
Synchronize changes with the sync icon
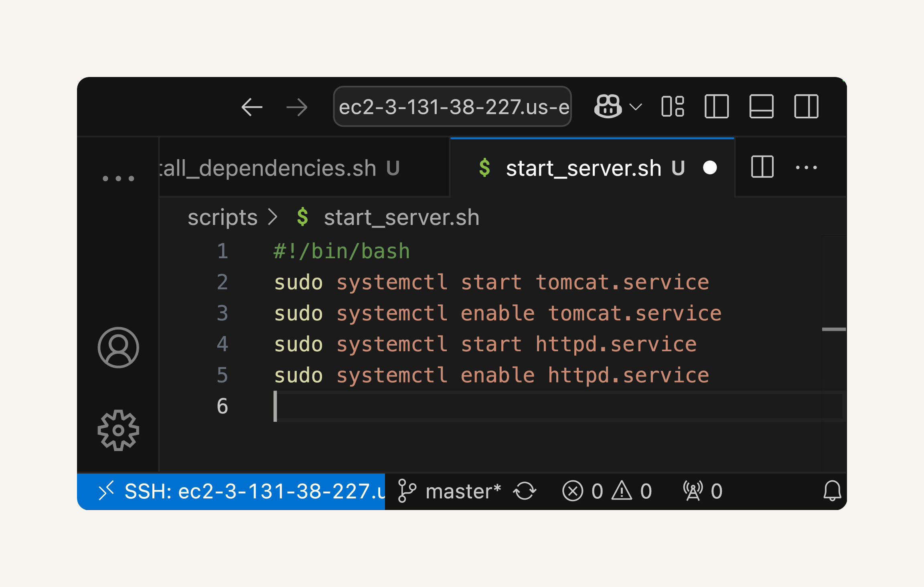click(525, 491)
